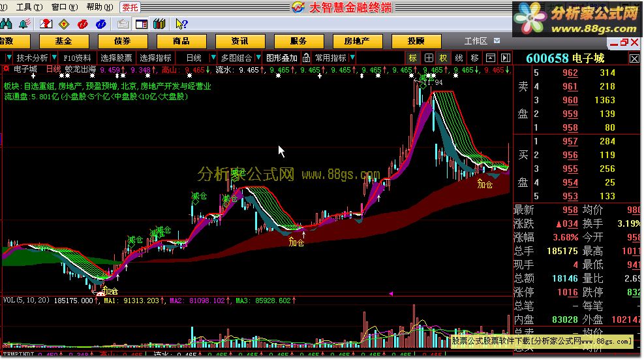Click the red round info icon

click(x=83, y=24)
